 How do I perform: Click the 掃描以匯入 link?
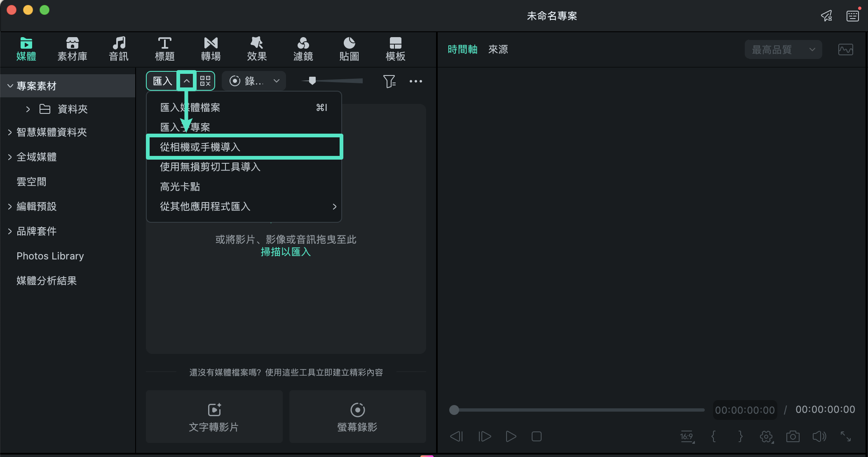click(286, 252)
